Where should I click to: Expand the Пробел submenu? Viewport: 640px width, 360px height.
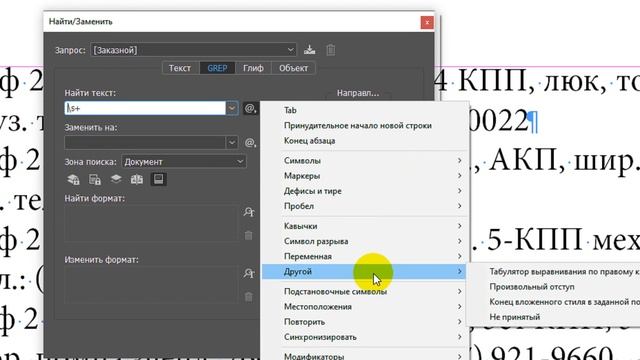[x=365, y=206]
